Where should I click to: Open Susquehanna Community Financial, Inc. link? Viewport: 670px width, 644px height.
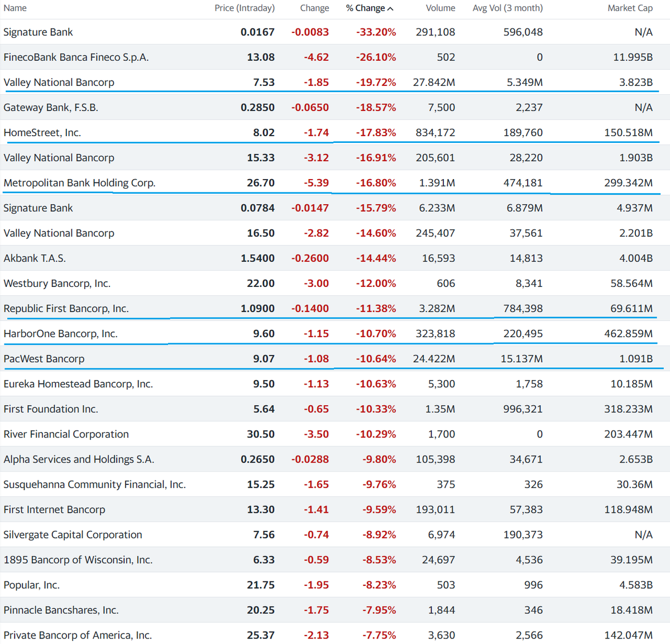tap(94, 484)
